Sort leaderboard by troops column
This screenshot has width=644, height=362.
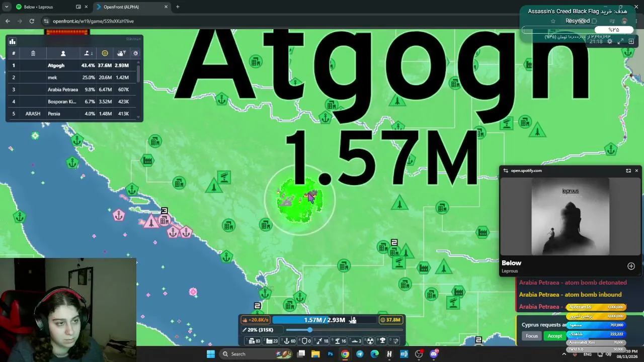[121, 53]
